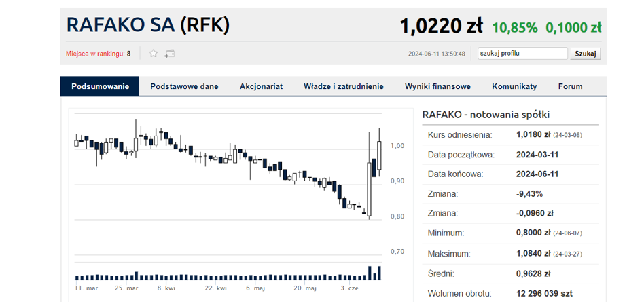Add RFK to portfolio wallet icon
The width and height of the screenshot is (644, 302).
(x=170, y=54)
